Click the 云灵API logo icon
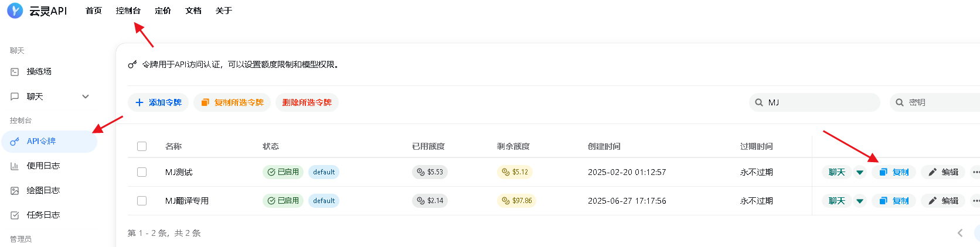 15,11
